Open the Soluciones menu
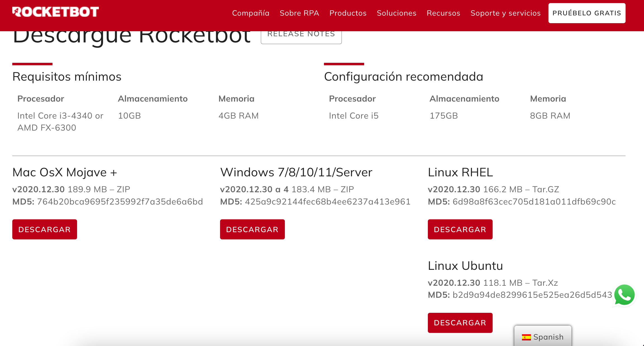Viewport: 644px width, 346px height. [397, 13]
